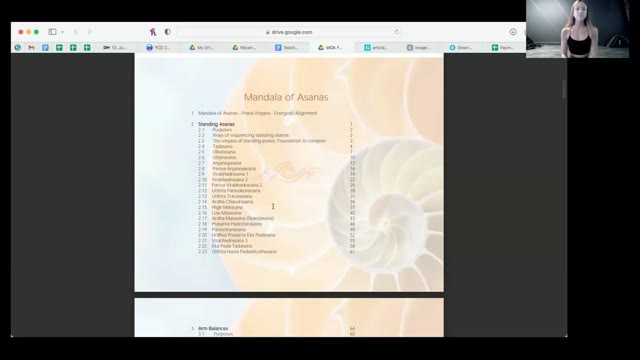
Task: Click the Arm Balances contents entry
Action: click(213, 328)
